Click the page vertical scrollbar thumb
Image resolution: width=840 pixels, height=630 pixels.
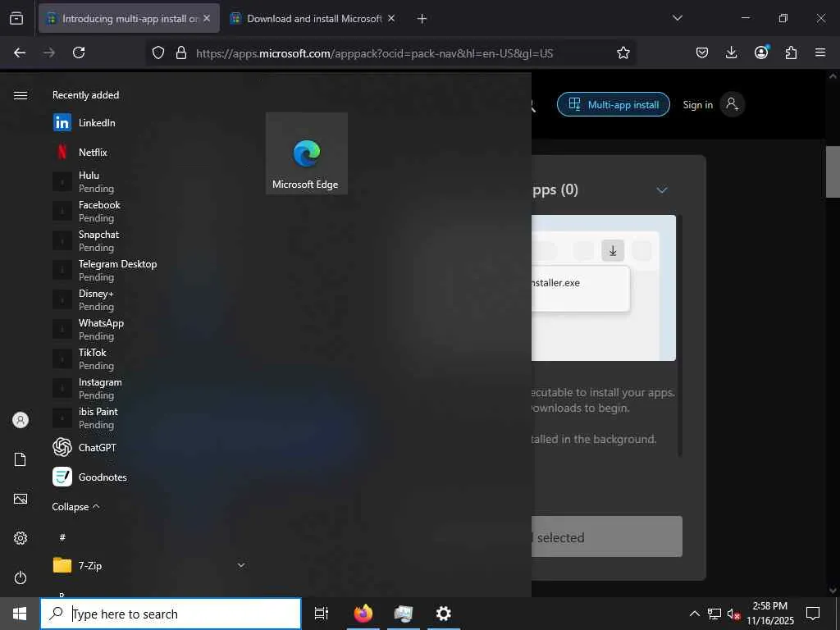point(833,171)
